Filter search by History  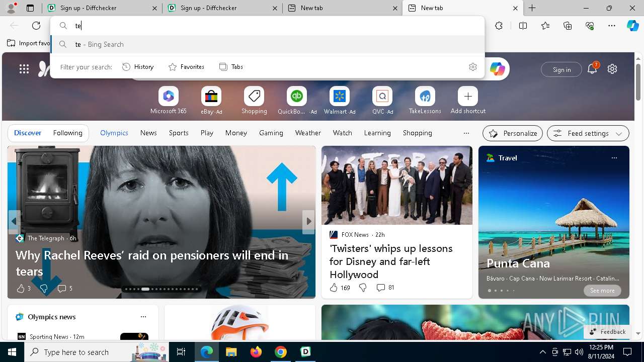tap(138, 67)
